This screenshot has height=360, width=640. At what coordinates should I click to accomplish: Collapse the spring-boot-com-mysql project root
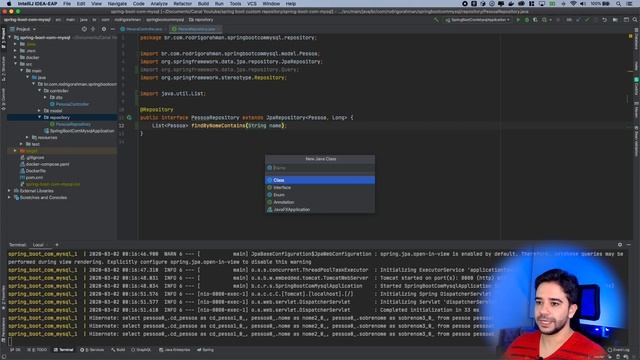[x=10, y=38]
